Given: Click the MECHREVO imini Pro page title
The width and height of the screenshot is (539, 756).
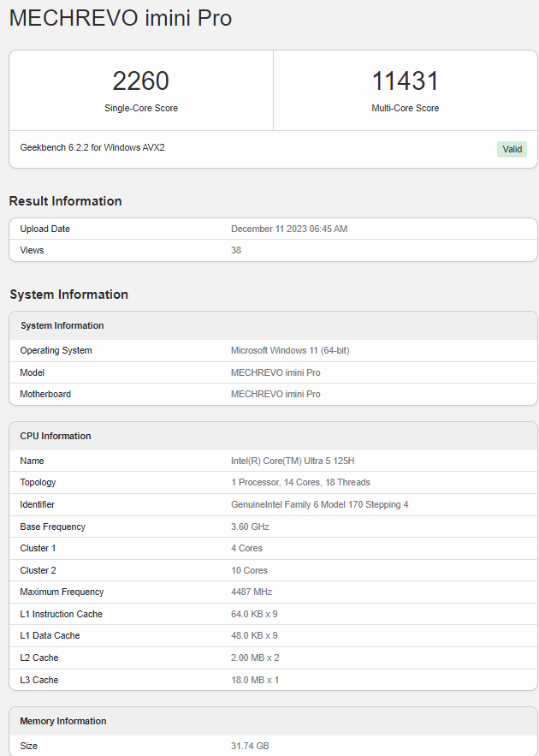Looking at the screenshot, I should pos(121,18).
